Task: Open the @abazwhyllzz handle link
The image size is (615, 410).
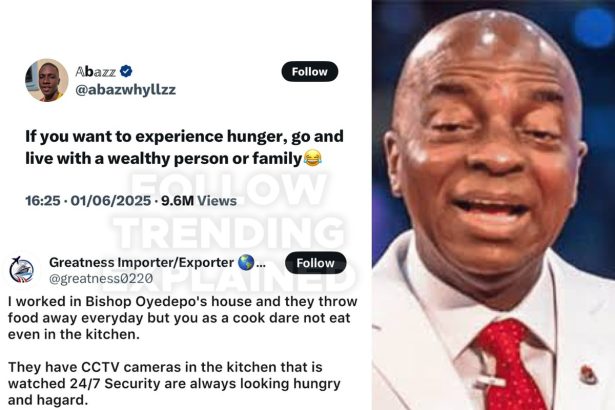Action: 125,90
